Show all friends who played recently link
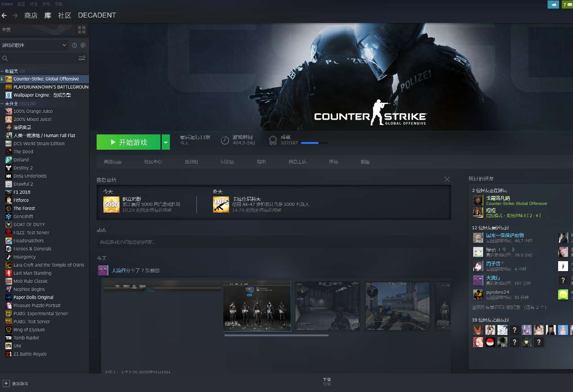Image resolution: width=573 pixels, height=392 pixels. pos(509,307)
